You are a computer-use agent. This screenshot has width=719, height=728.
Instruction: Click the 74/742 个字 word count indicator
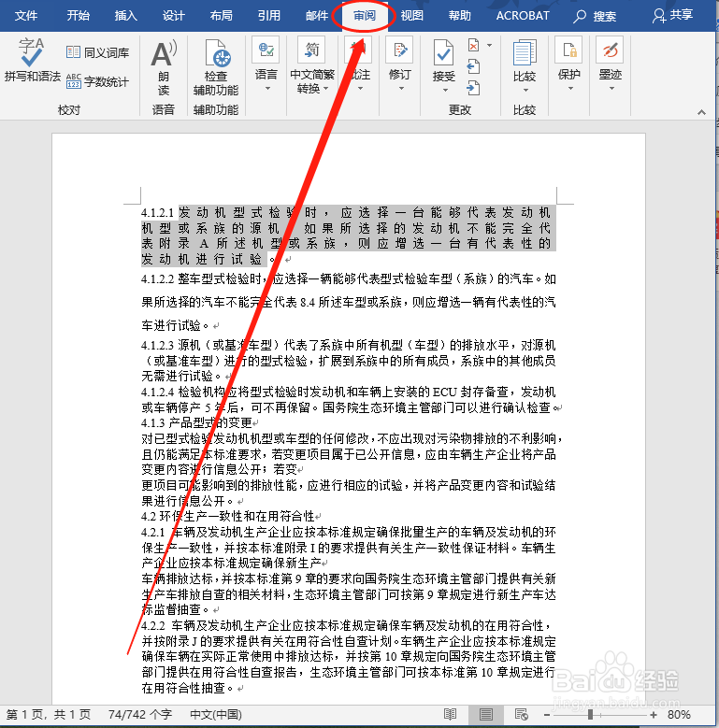point(140,715)
